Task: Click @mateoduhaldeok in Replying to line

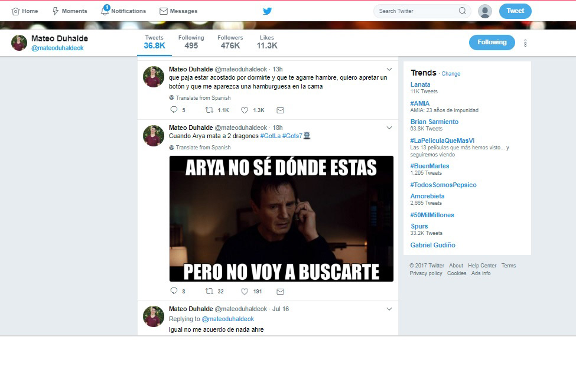Action: (228, 319)
